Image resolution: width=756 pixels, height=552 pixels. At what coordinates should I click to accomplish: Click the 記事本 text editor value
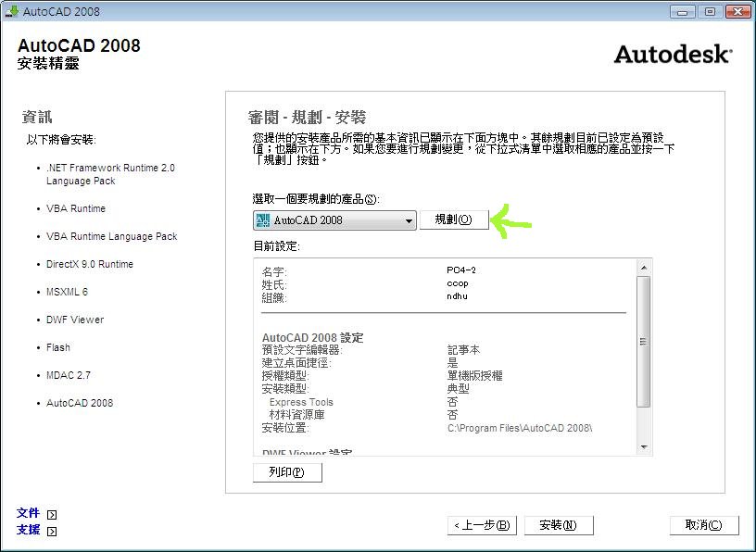pyautogui.click(x=464, y=350)
